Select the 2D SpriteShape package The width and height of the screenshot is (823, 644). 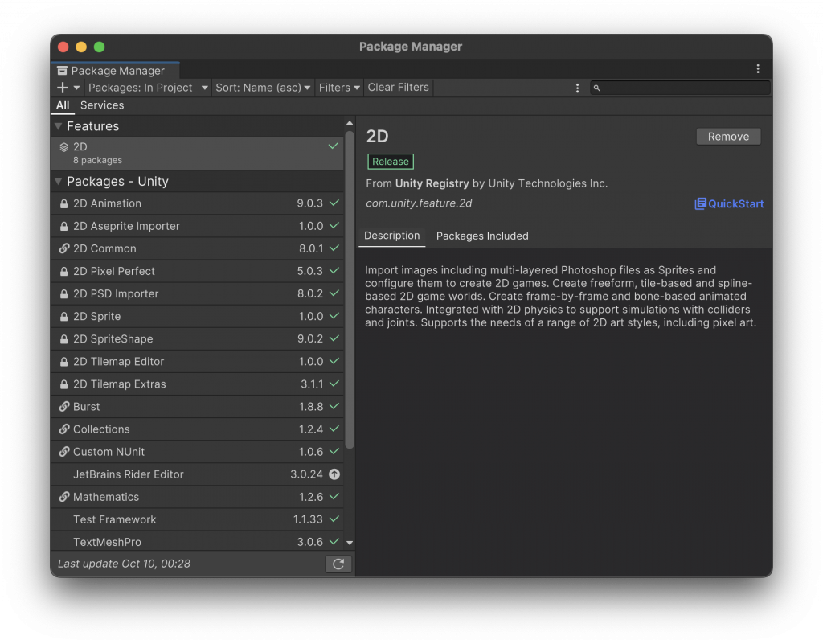[x=198, y=339]
